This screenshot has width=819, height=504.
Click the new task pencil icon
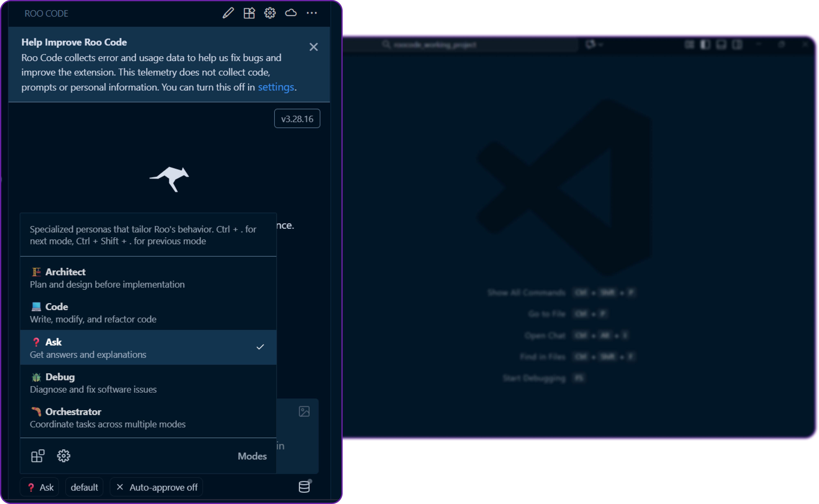click(228, 13)
